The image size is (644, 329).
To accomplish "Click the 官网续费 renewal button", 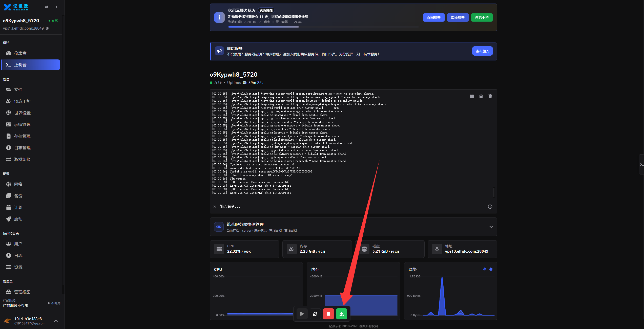I will pyautogui.click(x=434, y=18).
